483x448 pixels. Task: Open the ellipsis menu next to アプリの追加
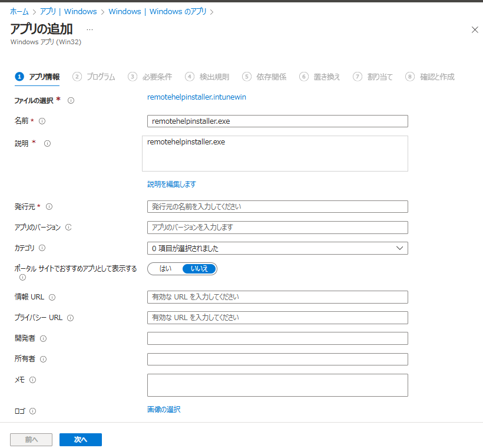(x=90, y=29)
